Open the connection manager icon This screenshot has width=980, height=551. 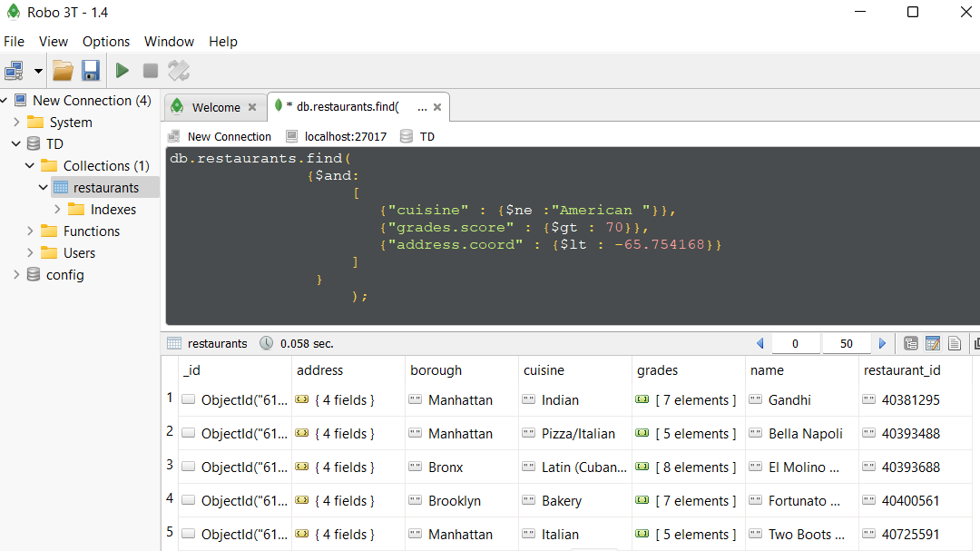click(x=12, y=70)
